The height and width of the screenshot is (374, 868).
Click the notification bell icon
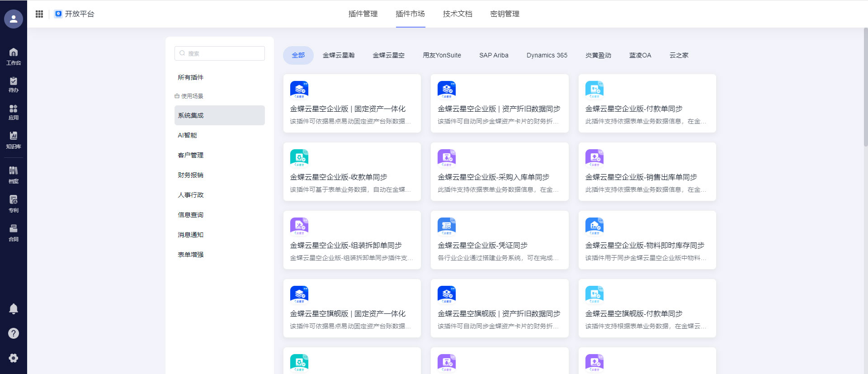point(14,309)
